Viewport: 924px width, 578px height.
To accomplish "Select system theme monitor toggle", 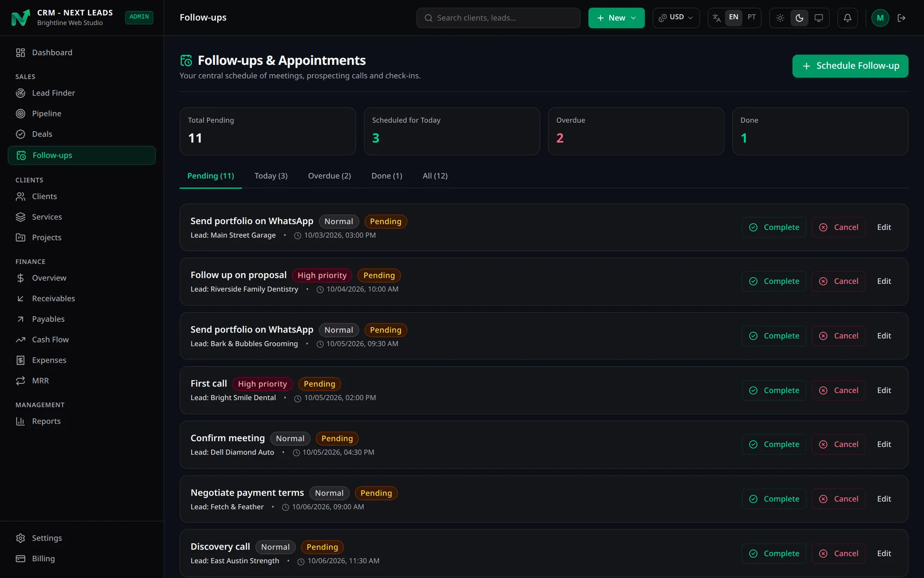I will (819, 18).
